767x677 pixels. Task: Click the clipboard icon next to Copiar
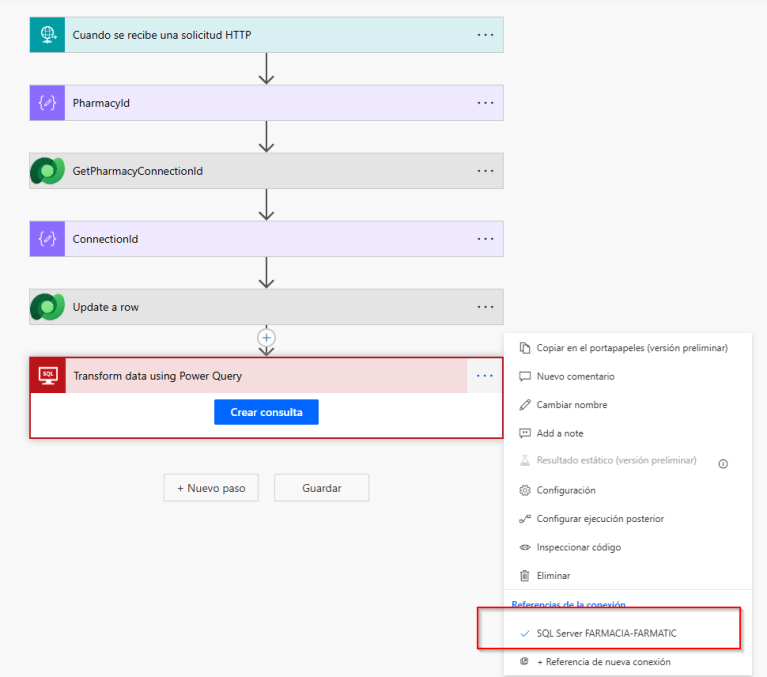(x=524, y=348)
